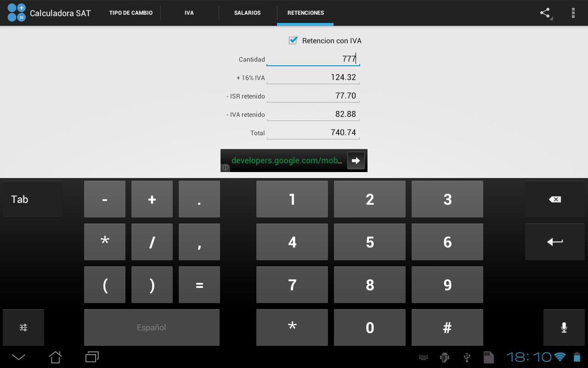This screenshot has height=368, width=588.
Task: Select the TIPO DE CAMBIO tab
Action: pyautogui.click(x=130, y=13)
